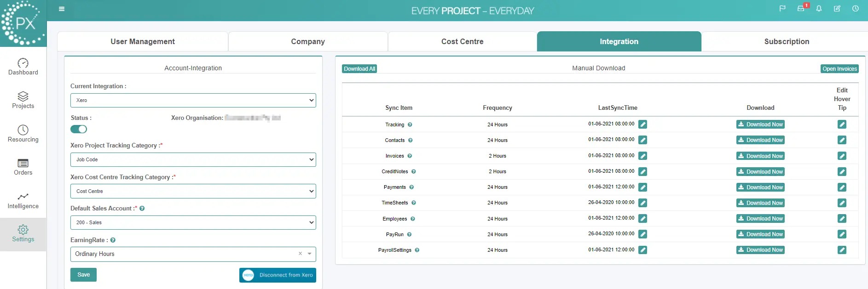Open the bell notifications icon
The image size is (868, 289).
819,9
